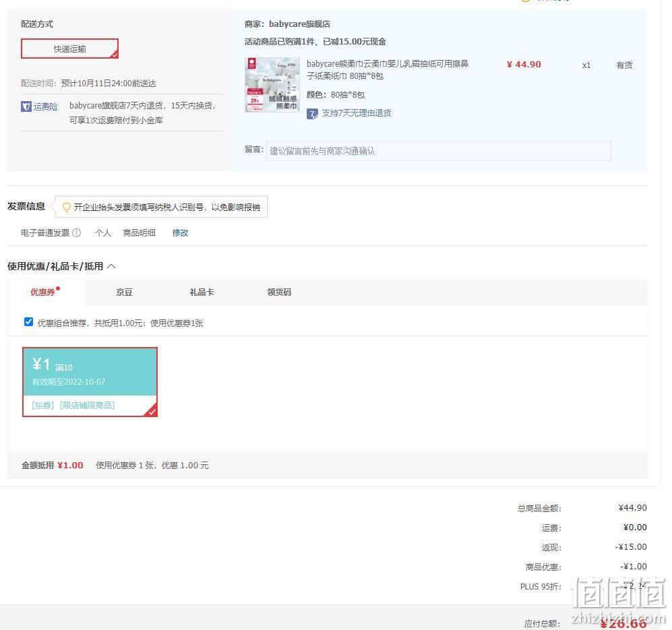
Task: Select the 快递运输 delivery method
Action: (69, 49)
